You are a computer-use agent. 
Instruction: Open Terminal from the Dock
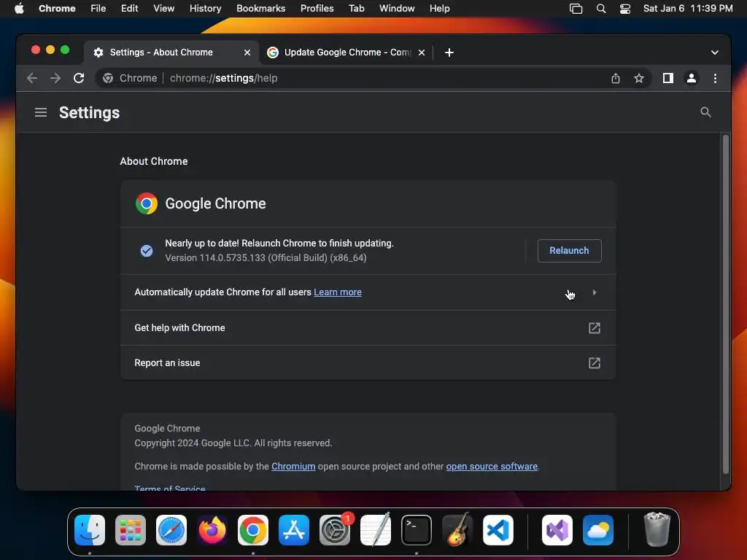coord(417,530)
